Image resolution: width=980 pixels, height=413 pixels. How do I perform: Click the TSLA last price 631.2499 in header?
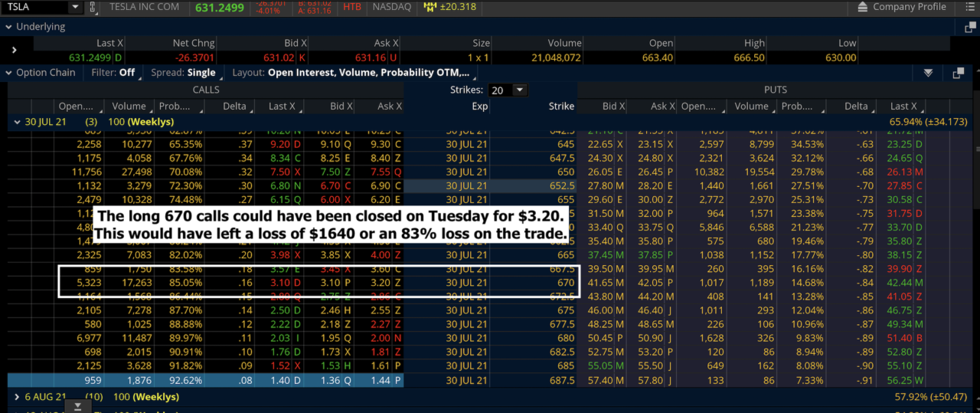(x=218, y=7)
